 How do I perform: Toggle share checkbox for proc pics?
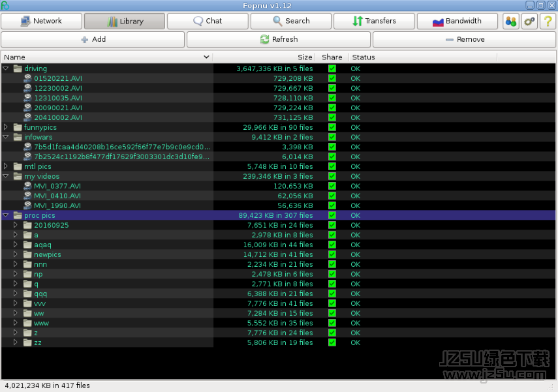(x=332, y=215)
